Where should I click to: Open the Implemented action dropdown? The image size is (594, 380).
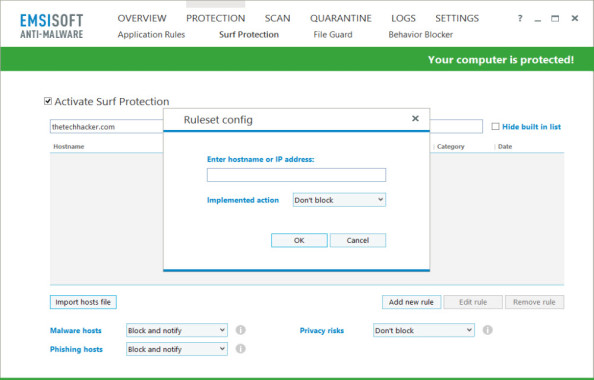tap(339, 200)
